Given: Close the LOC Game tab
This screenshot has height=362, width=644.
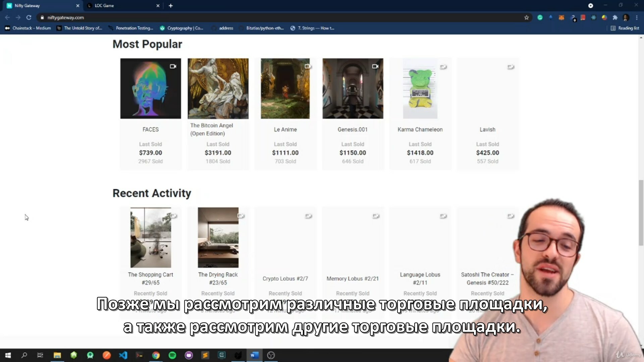Looking at the screenshot, I should (158, 6).
